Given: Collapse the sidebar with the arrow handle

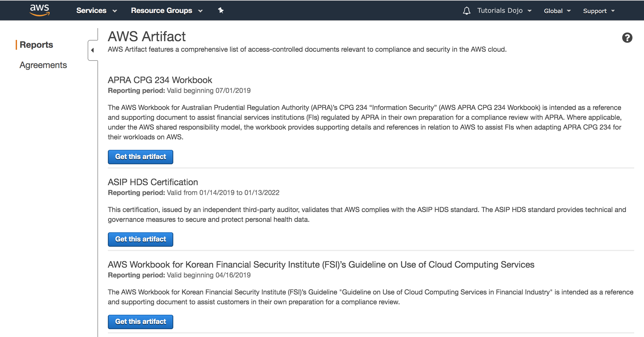Looking at the screenshot, I should click(x=93, y=50).
